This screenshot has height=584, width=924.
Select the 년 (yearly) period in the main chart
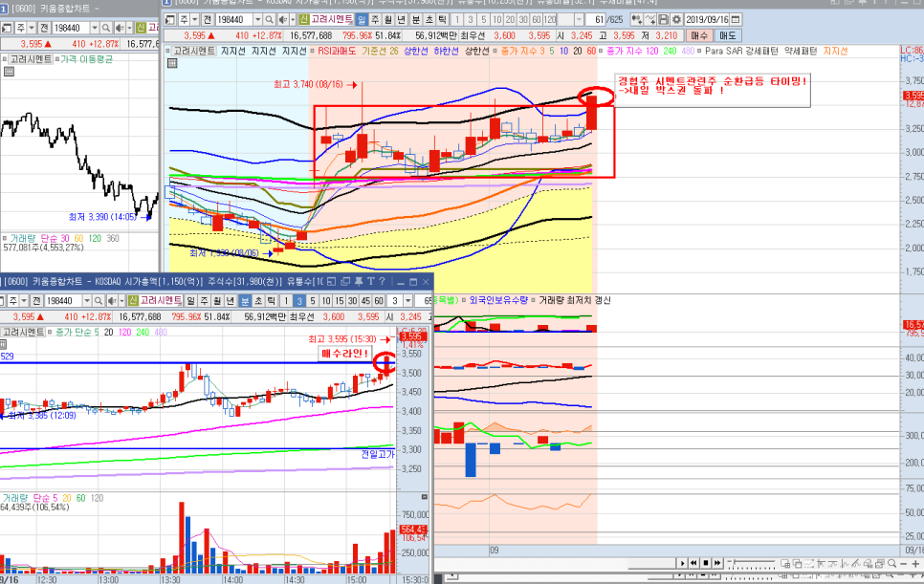401,19
